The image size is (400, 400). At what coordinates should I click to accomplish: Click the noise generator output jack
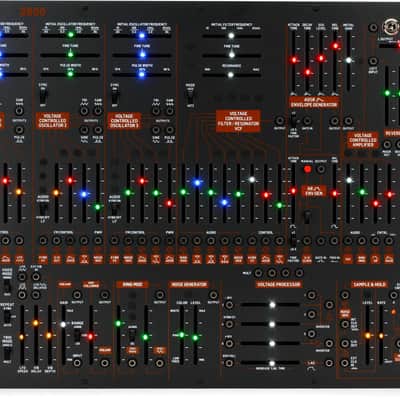tap(213, 295)
